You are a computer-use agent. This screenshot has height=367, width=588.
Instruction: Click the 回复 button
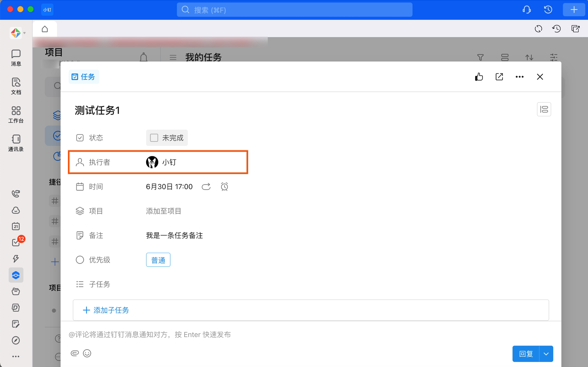[x=526, y=354]
